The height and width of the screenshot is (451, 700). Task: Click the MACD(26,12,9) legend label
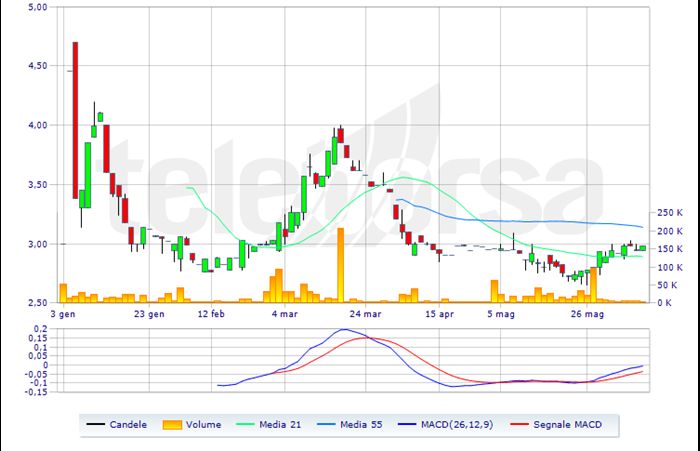457,425
